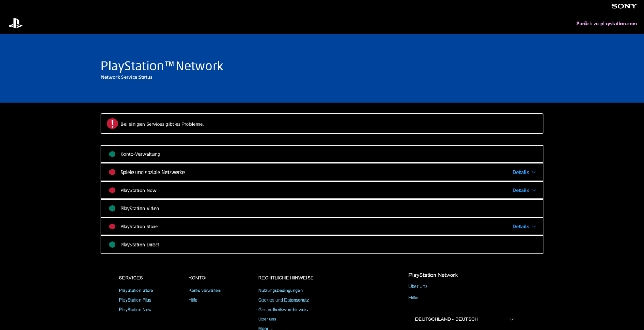Viewport: 644px width, 330px height.
Task: Click the Sony logo
Action: click(624, 6)
